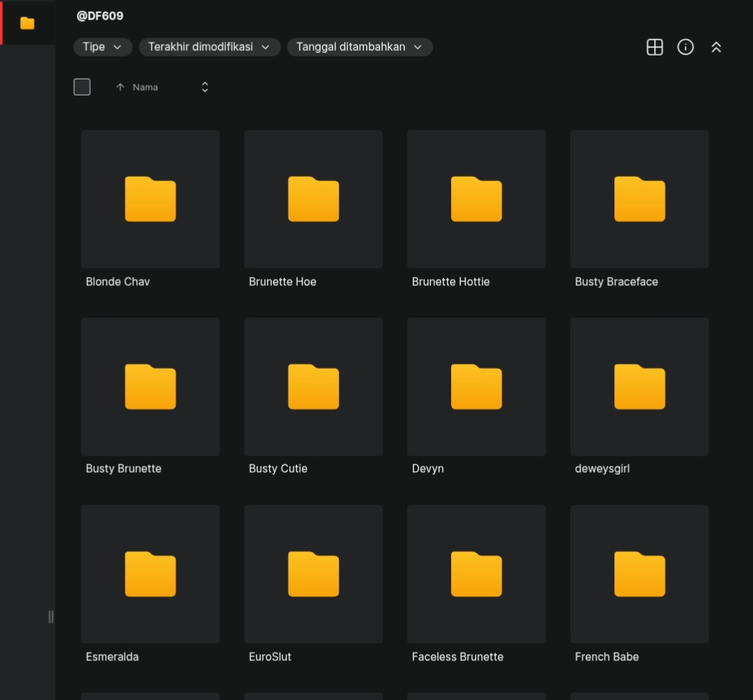Open the deweysgirl folder icon
753x700 pixels.
point(639,386)
